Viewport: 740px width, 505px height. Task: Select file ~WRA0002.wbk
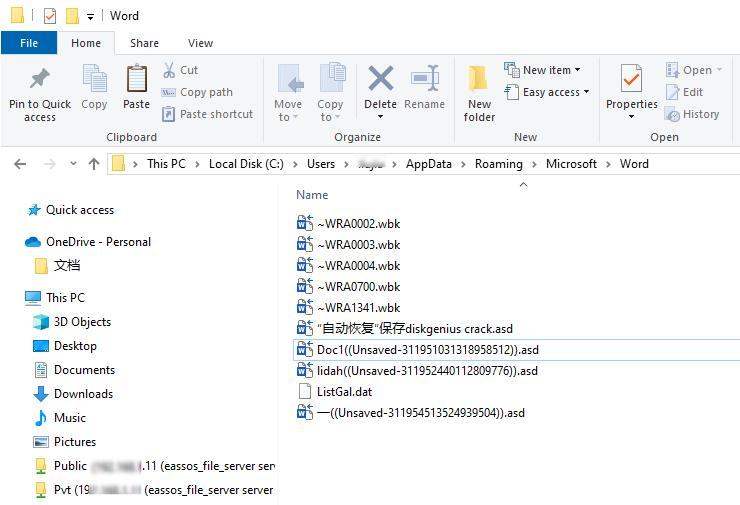pyautogui.click(x=348, y=224)
